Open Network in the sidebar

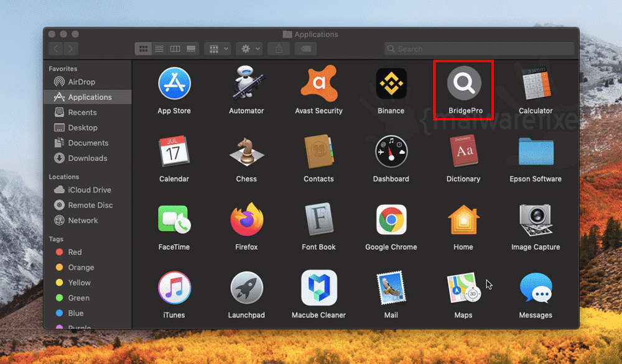[87, 221]
